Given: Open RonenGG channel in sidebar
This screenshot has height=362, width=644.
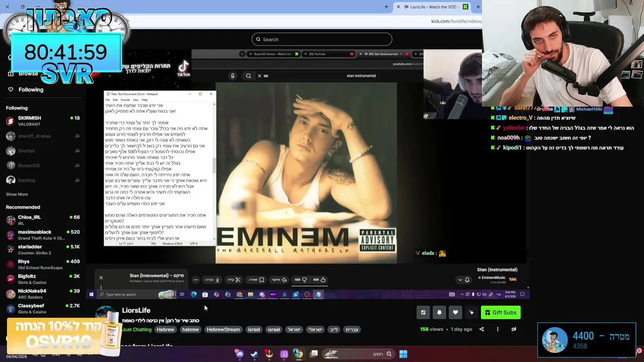Looking at the screenshot, I should point(43,165).
